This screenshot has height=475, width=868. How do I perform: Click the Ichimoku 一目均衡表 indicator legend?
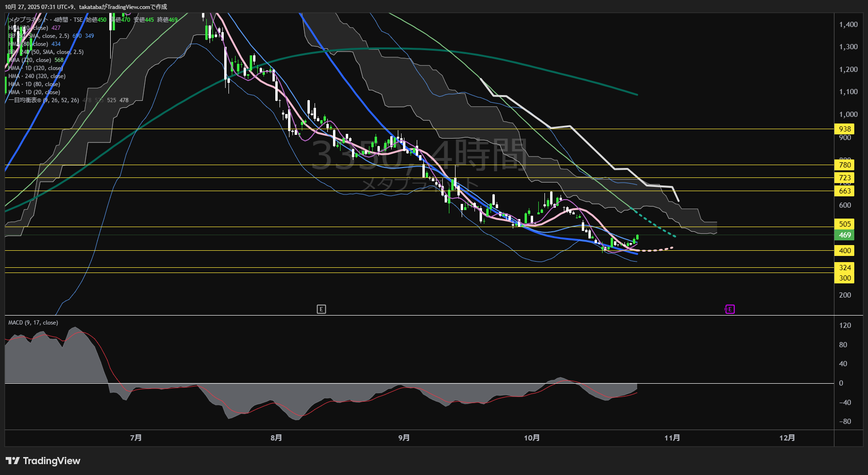tap(44, 100)
